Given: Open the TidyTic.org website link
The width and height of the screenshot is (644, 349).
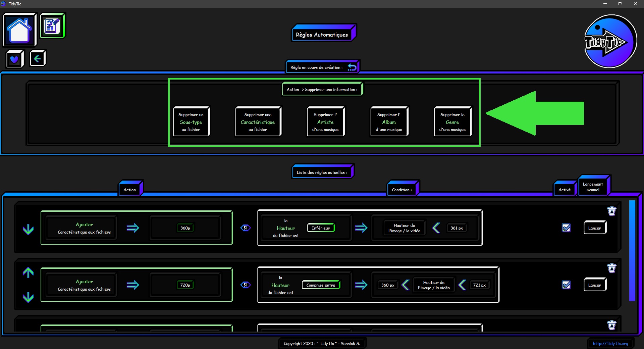Looking at the screenshot, I should (610, 343).
